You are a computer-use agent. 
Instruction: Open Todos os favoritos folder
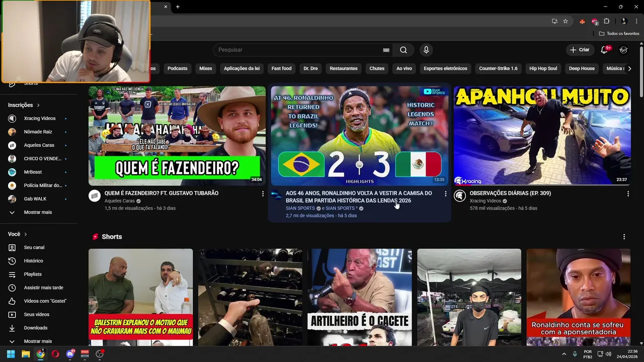point(619,34)
